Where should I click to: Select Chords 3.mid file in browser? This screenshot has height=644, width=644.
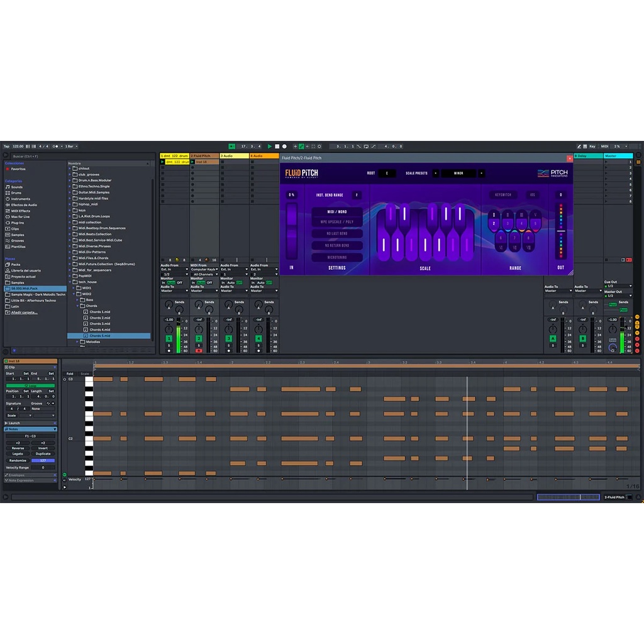point(99,324)
